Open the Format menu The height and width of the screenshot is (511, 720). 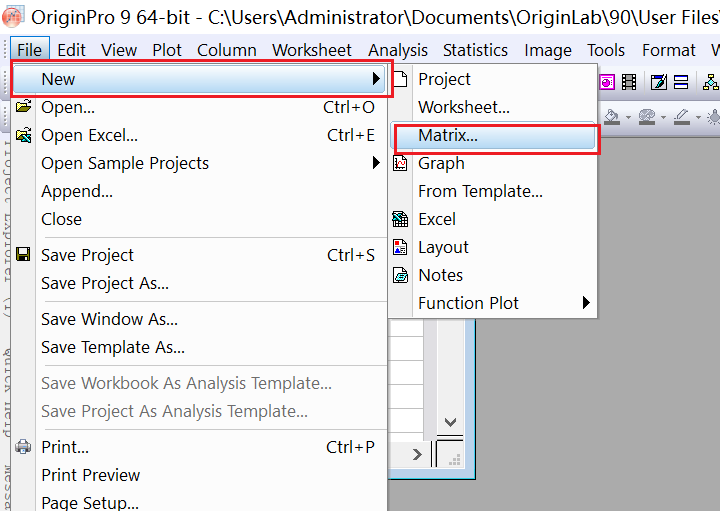(x=669, y=50)
